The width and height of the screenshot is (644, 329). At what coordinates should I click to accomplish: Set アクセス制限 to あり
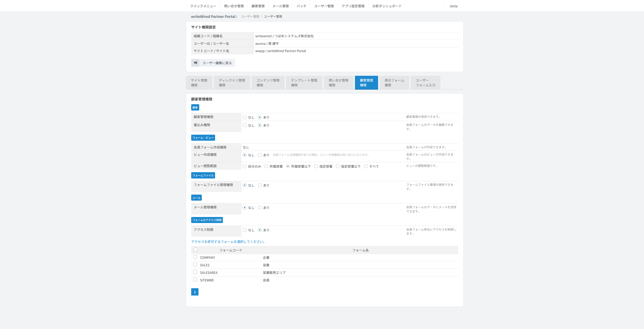click(260, 230)
